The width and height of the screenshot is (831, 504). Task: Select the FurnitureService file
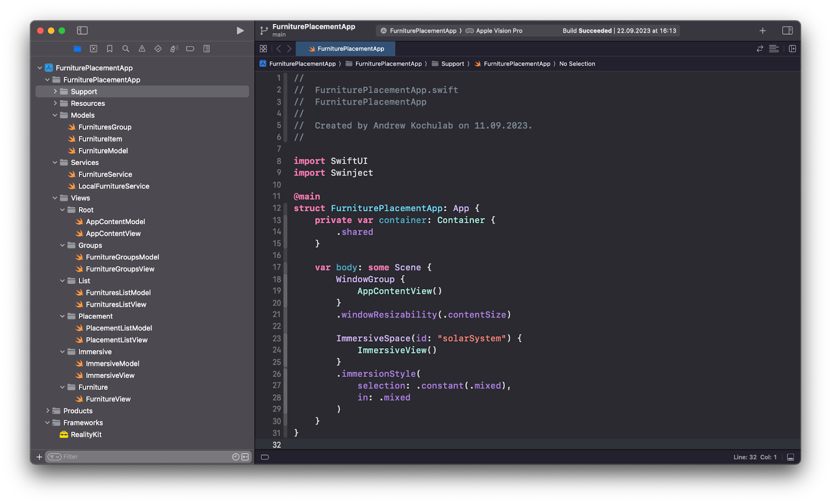(x=100, y=174)
